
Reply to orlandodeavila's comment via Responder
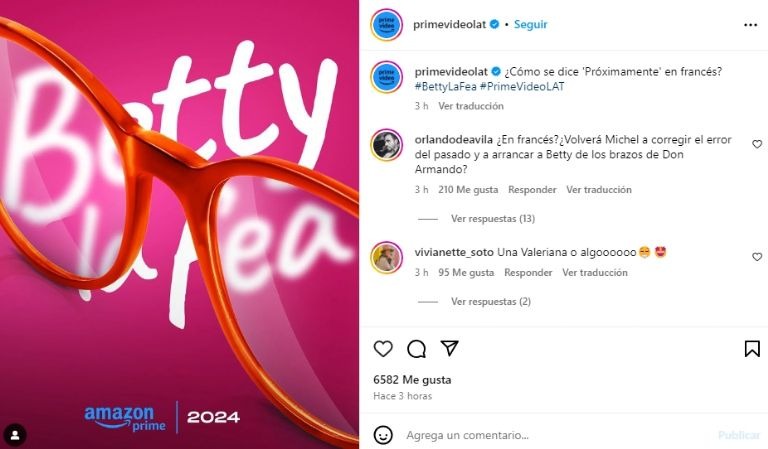click(x=532, y=189)
